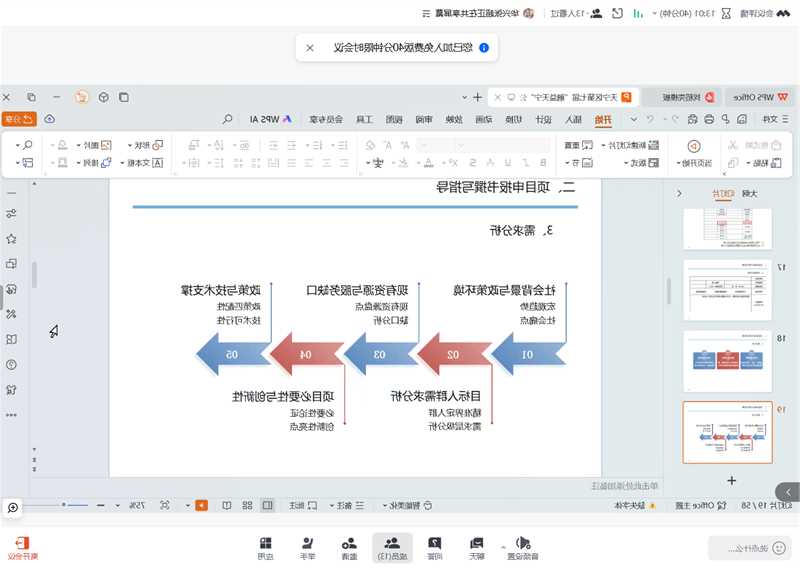
Task: Open new tab with plus button
Action: pyautogui.click(x=478, y=97)
